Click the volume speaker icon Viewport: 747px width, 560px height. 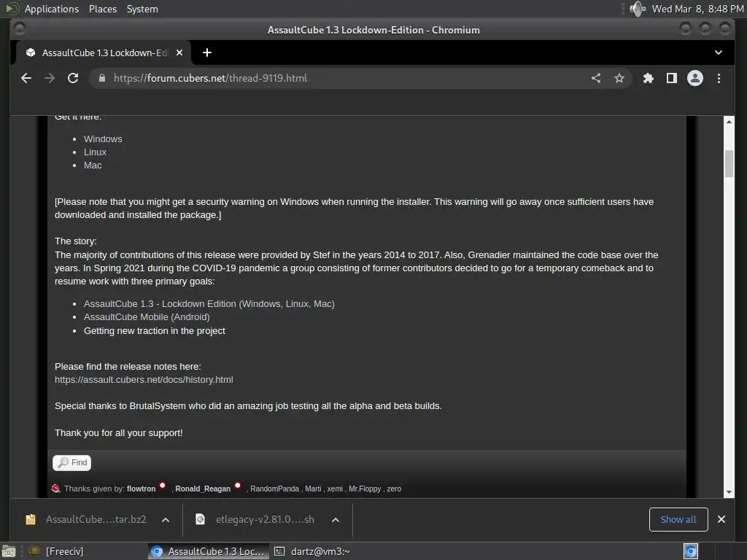point(638,9)
